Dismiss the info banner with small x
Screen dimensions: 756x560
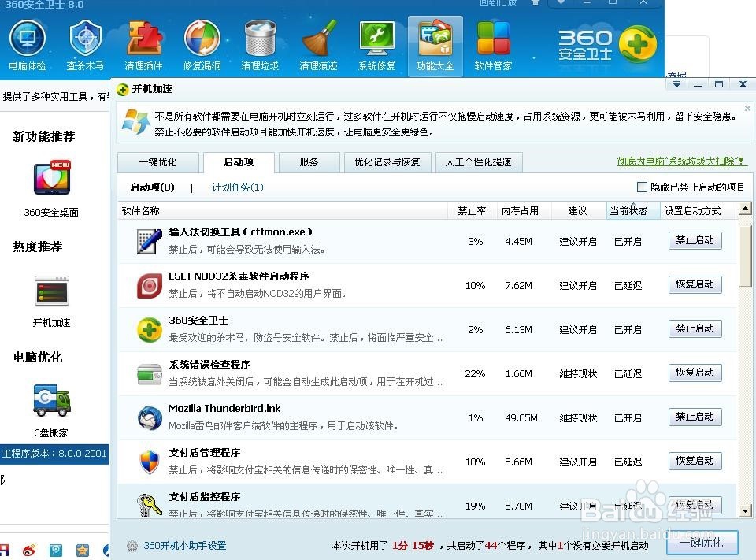pyautogui.click(x=747, y=109)
